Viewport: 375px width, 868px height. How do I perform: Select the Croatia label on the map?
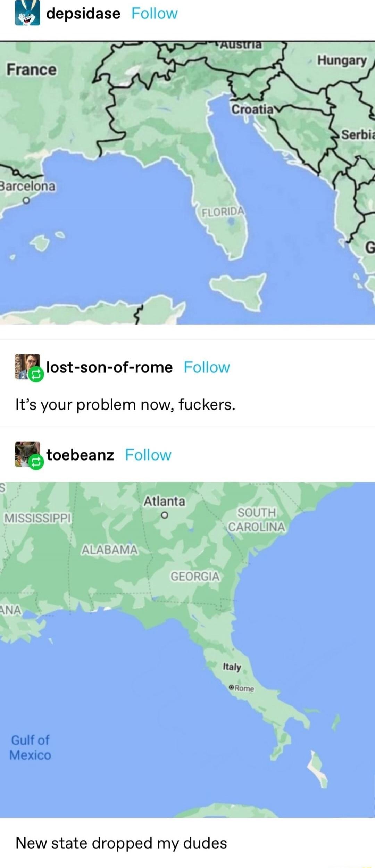[x=253, y=109]
